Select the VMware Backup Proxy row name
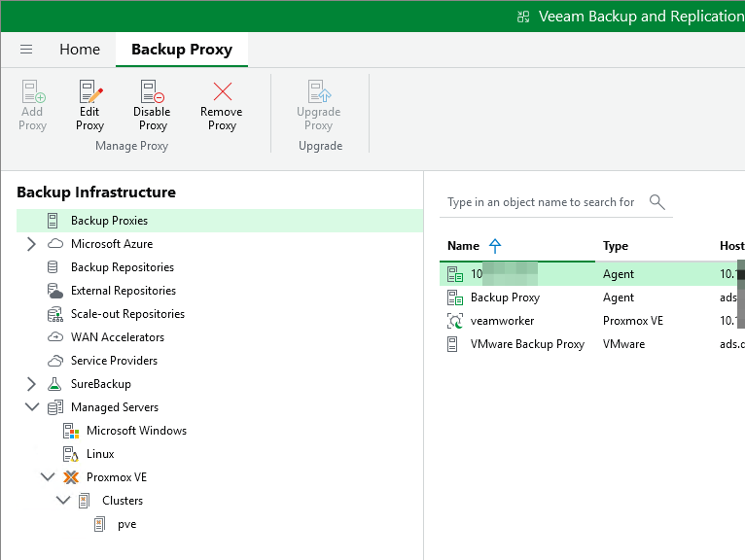Image resolution: width=745 pixels, height=560 pixels. coord(527,344)
